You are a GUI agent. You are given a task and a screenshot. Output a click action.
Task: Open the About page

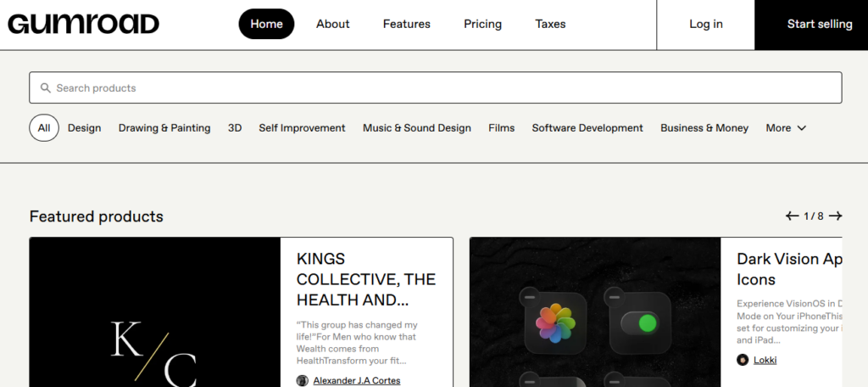pos(332,24)
